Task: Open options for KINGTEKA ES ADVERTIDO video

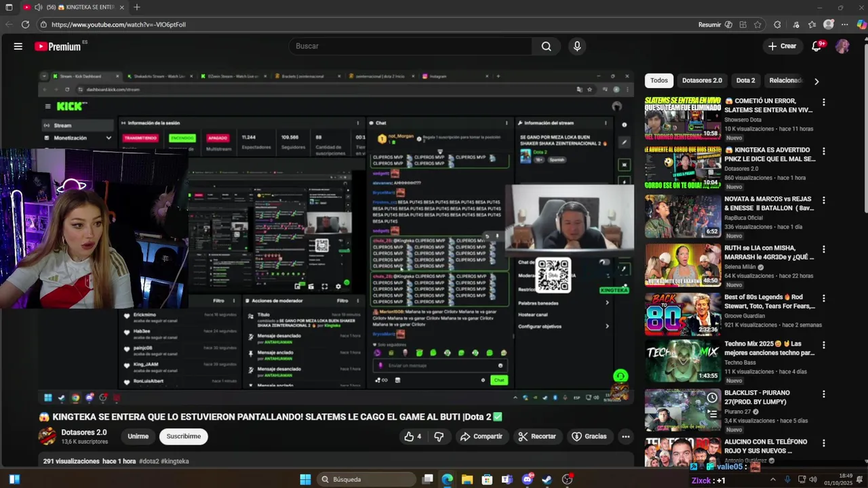Action: 824,151
